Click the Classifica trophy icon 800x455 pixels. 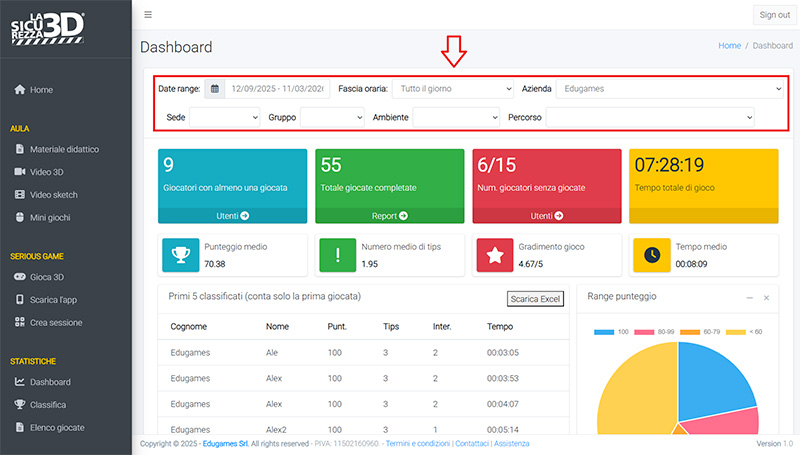(x=19, y=405)
